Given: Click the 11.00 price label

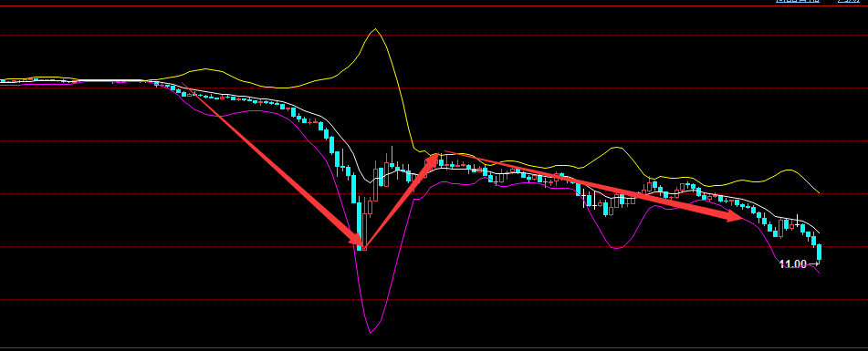Looking at the screenshot, I should point(793,264).
